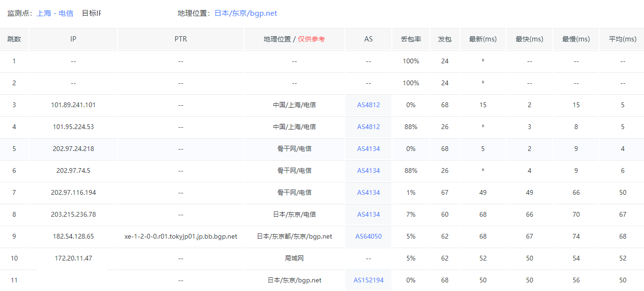Open AS4134 link for 202.97.24.218
Viewport: 644px width, 291px height.
pos(369,149)
